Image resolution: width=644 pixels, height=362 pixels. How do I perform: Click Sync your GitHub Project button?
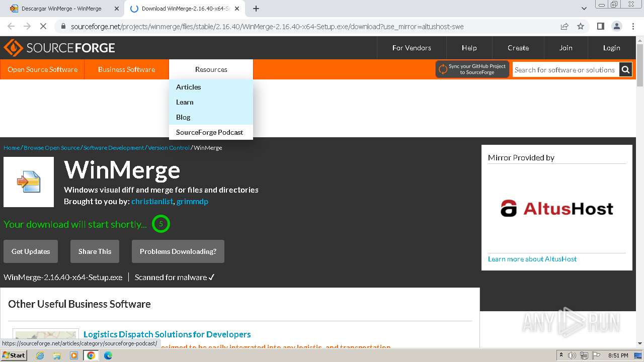pos(472,69)
